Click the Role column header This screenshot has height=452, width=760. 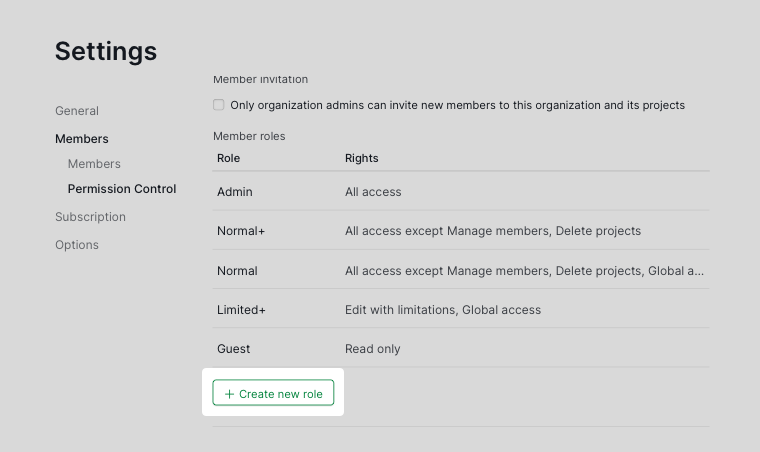[x=229, y=158]
